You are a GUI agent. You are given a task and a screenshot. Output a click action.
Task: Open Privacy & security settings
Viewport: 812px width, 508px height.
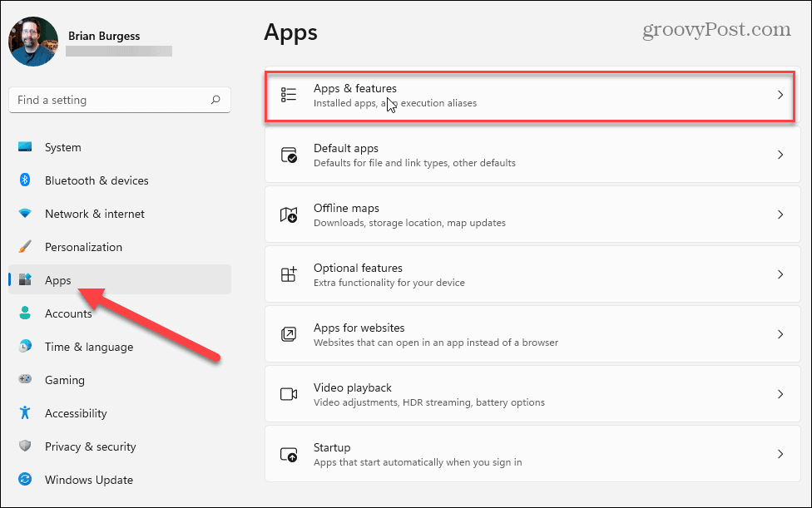[120, 446]
